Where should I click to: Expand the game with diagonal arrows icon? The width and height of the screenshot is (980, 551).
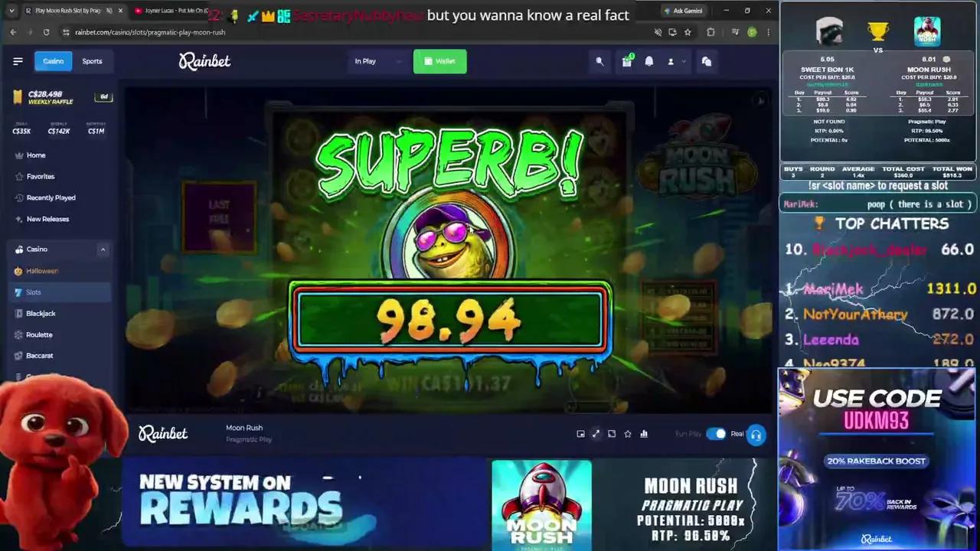(x=596, y=434)
